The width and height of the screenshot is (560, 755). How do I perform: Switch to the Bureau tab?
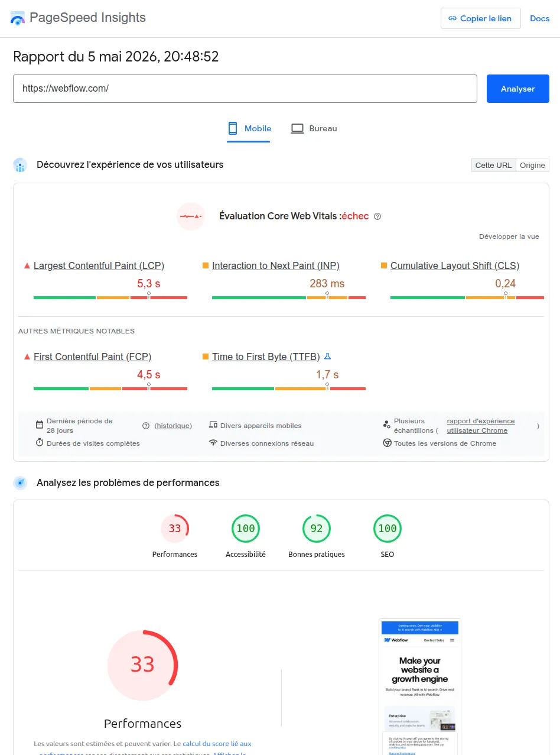[314, 128]
